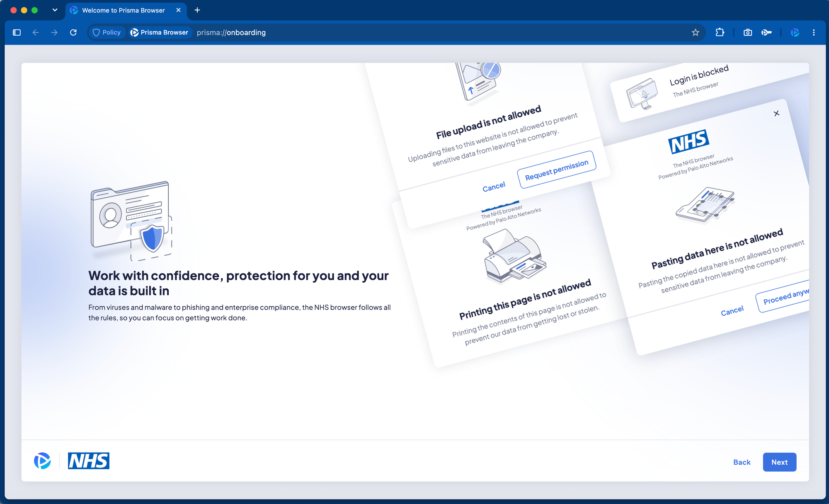
Task: Click the secure profile shield illustration
Action: [x=131, y=221]
